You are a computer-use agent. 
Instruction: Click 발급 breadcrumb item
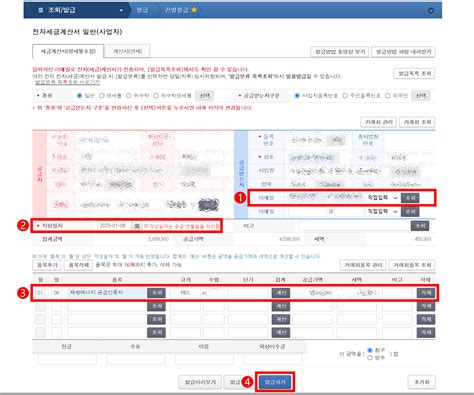pos(142,10)
